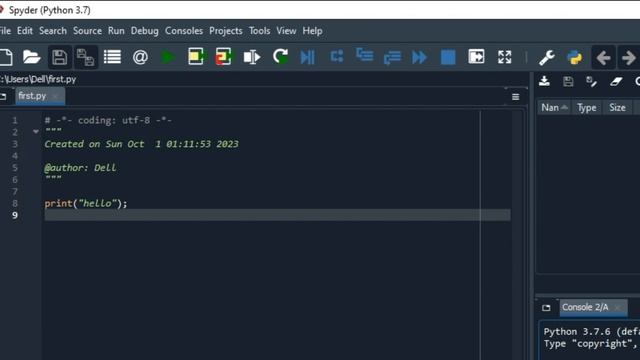Go to next cursor position arrow

point(629,58)
